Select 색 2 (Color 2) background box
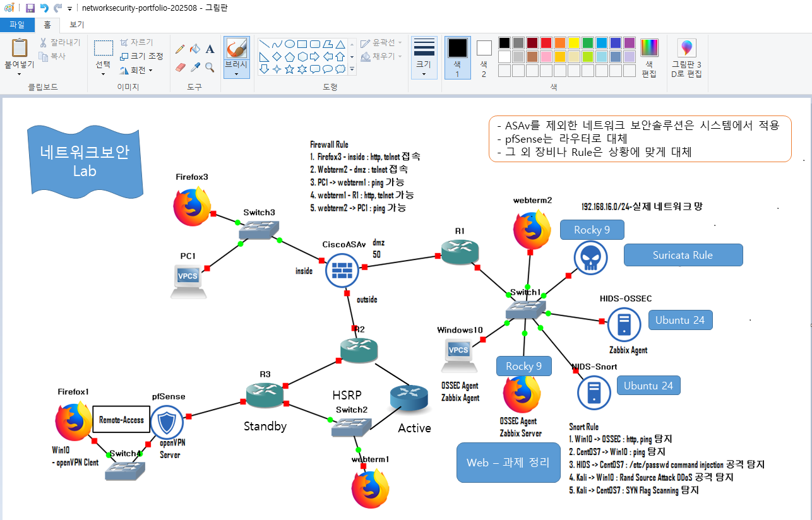The height and width of the screenshot is (520, 812). click(x=484, y=57)
